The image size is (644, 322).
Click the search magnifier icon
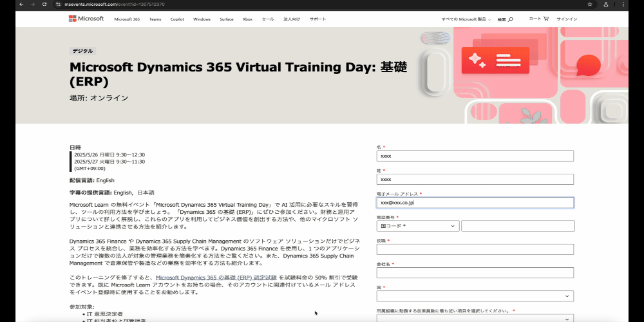511,19
